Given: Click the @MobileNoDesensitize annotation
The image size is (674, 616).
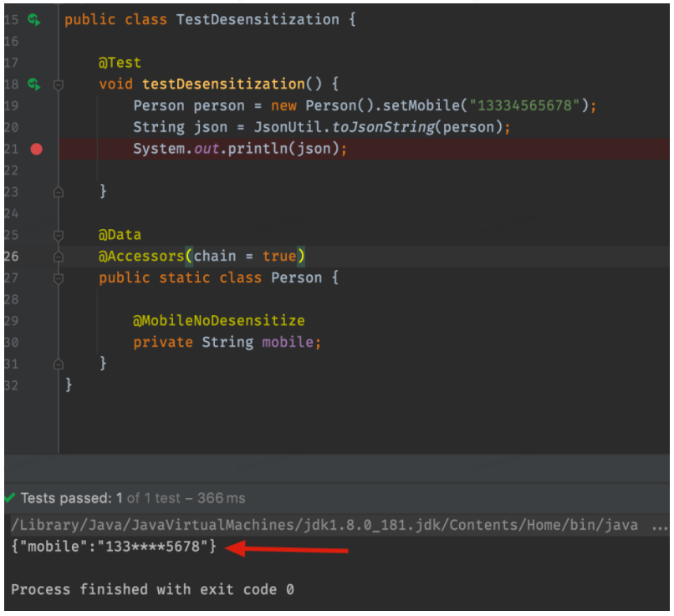Looking at the screenshot, I should pyautogui.click(x=219, y=320).
